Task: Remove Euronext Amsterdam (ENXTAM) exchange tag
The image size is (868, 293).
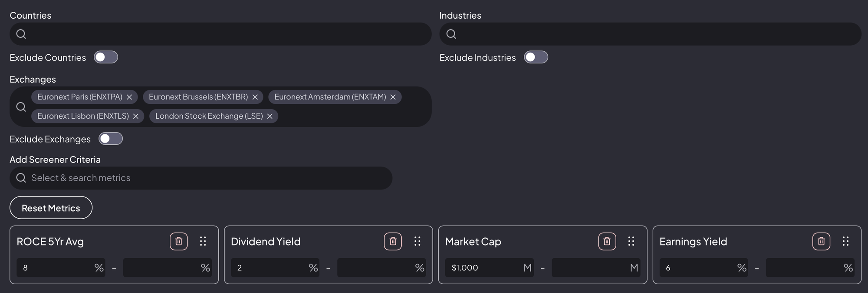Action: [x=393, y=97]
